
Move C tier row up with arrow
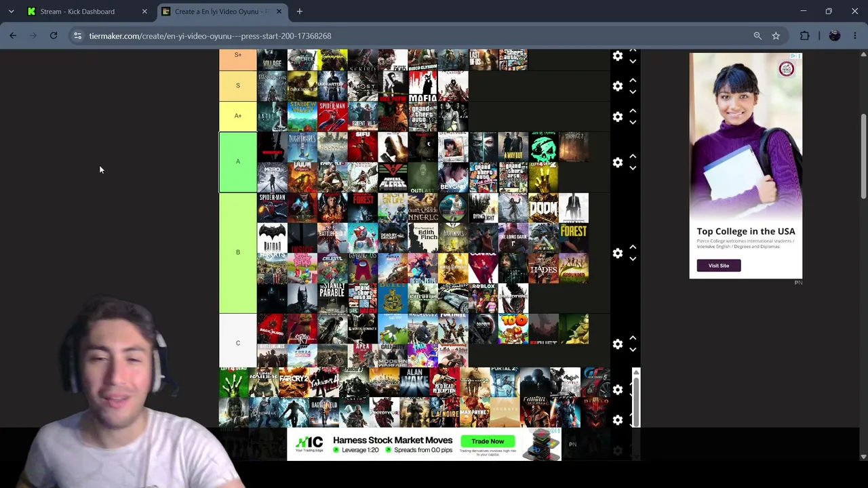pos(633,338)
